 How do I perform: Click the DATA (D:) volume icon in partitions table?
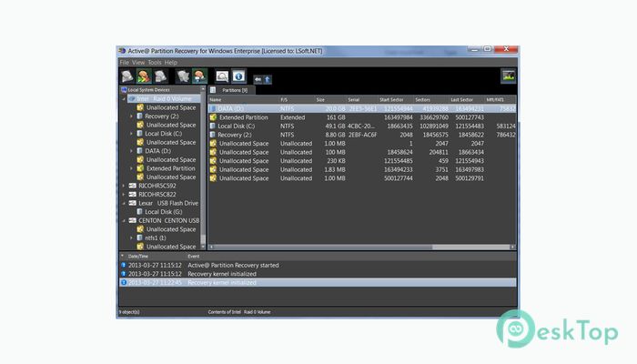click(212, 108)
